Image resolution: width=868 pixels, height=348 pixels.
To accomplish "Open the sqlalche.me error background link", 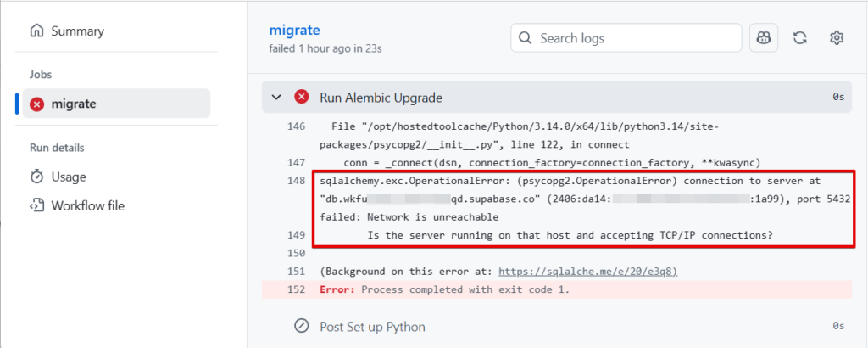I will (x=587, y=272).
